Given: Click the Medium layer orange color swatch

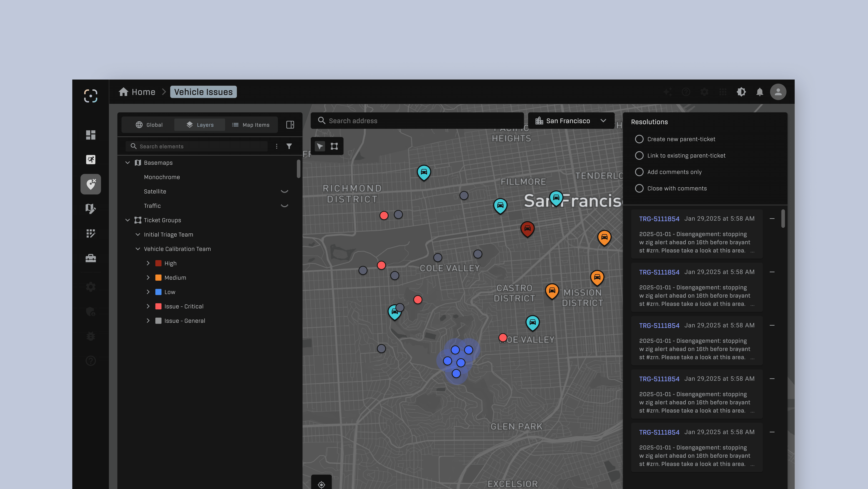Looking at the screenshot, I should point(158,278).
